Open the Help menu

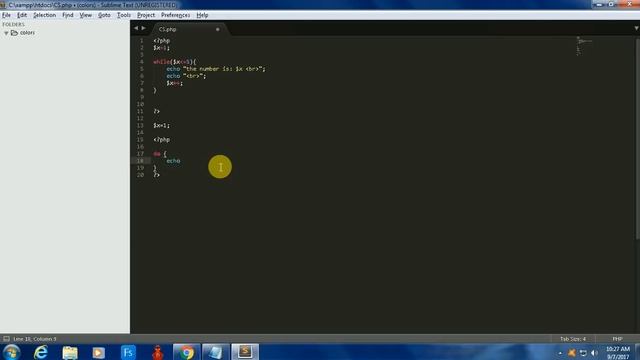202,15
